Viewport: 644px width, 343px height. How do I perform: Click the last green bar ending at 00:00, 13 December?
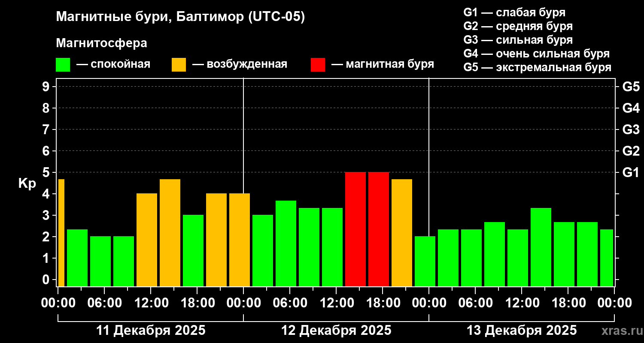point(607,258)
